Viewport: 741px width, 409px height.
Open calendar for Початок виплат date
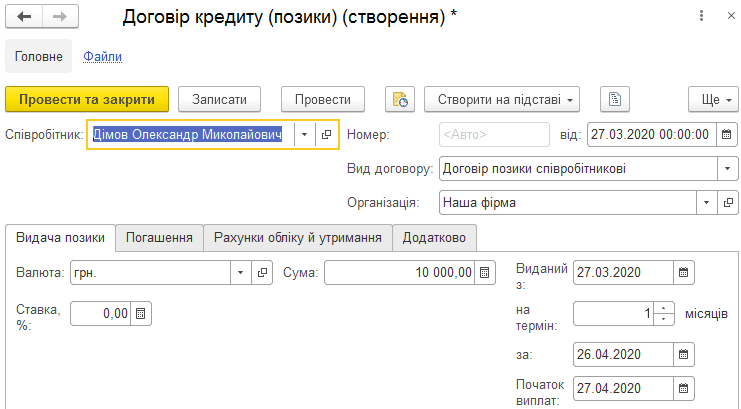point(683,389)
